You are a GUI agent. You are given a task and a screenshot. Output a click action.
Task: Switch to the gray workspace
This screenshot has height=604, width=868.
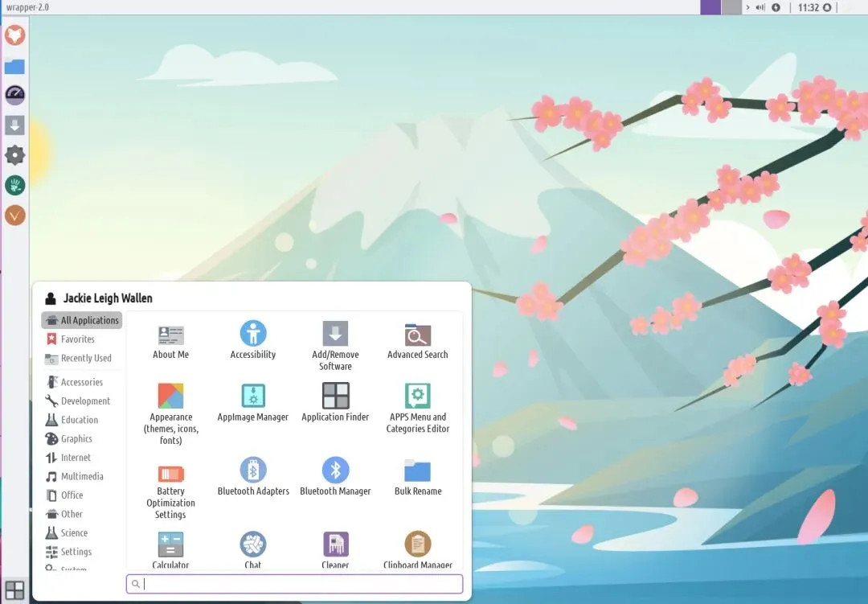coord(731,7)
